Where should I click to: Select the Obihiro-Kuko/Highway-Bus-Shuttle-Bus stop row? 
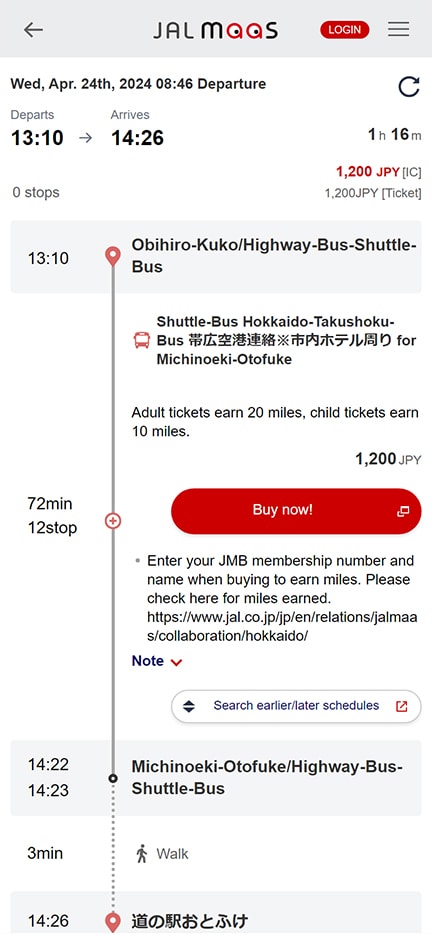pos(216,256)
